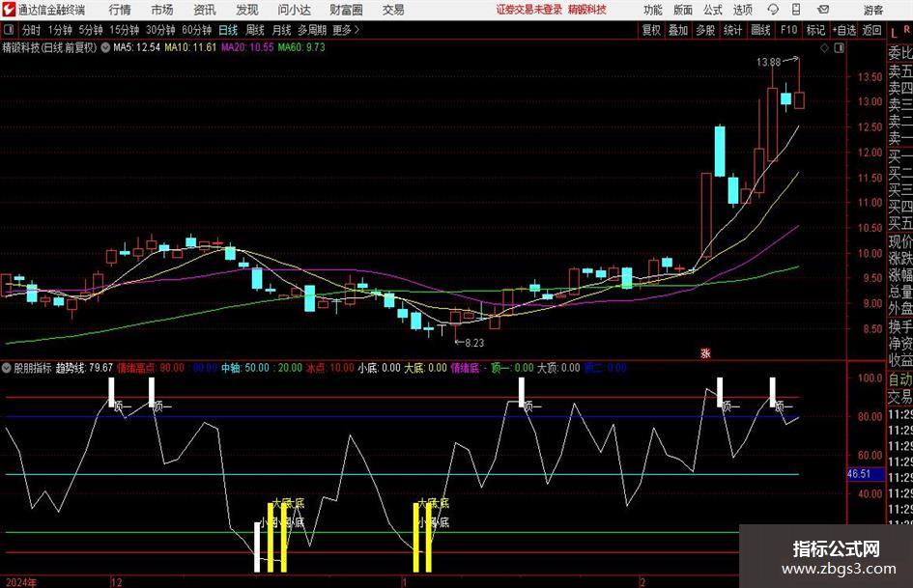913x588 pixels.
Task: Click the MA5: 12.54 label
Action: point(137,47)
